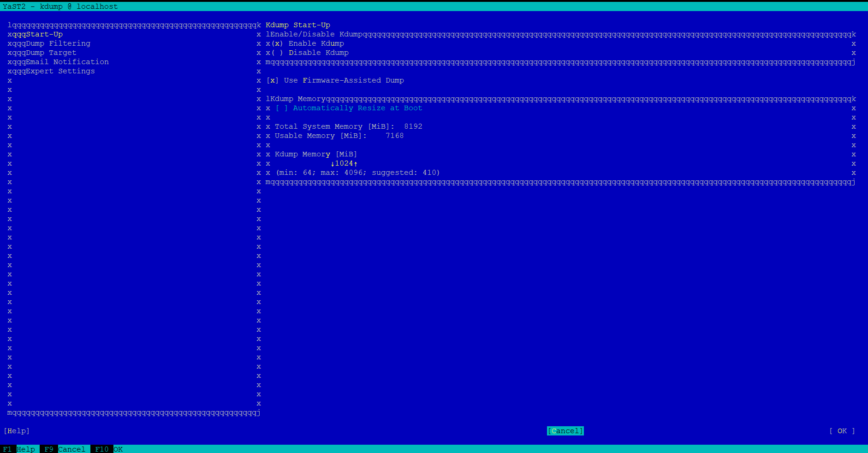Increase Kdump Memory using the up arrow
Image resolution: width=868 pixels, height=453 pixels.
pyautogui.click(x=356, y=163)
